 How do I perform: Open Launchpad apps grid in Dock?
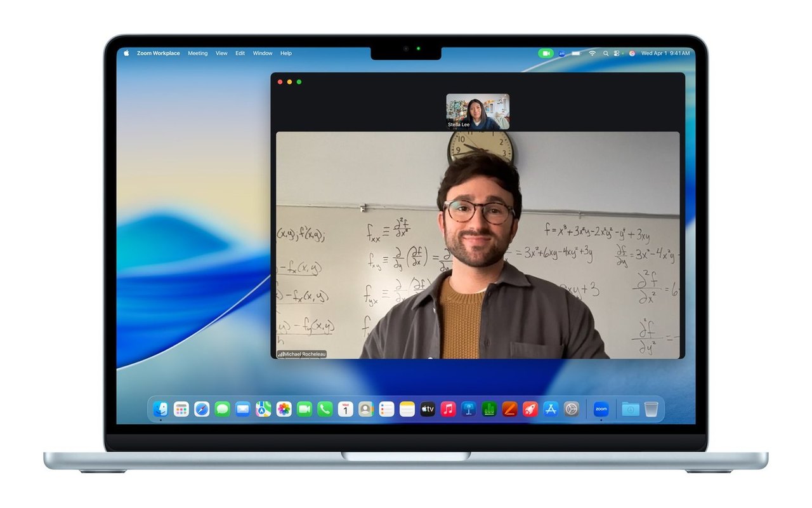[181, 410]
